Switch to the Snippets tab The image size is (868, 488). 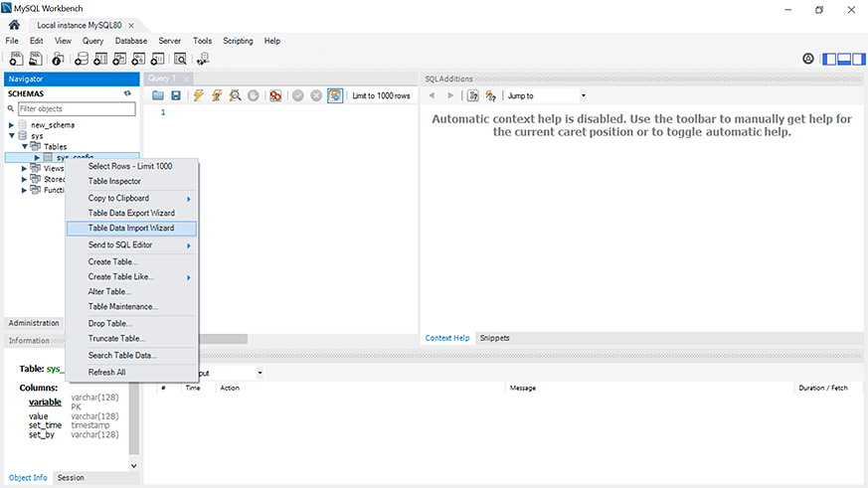[x=494, y=338]
